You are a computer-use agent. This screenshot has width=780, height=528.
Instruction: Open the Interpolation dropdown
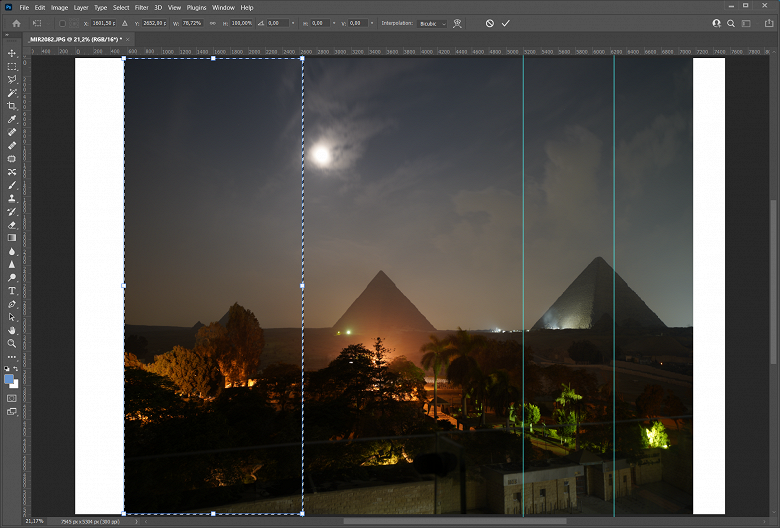432,23
